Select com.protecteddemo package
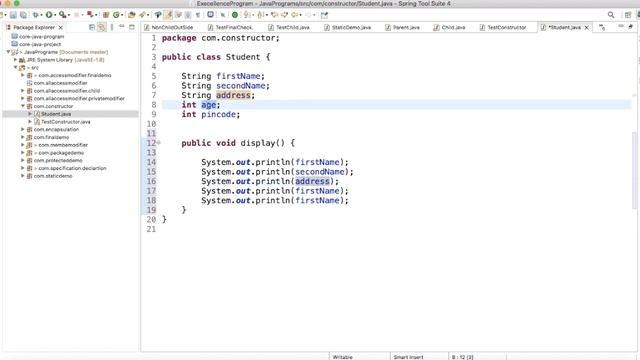The width and height of the screenshot is (640, 360). (58, 160)
